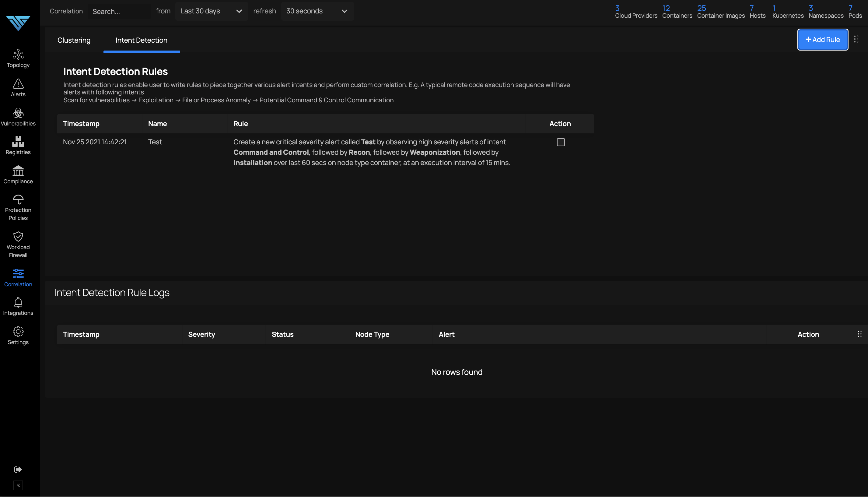This screenshot has width=868, height=497.
Task: Focus the Search input field
Action: pyautogui.click(x=119, y=11)
